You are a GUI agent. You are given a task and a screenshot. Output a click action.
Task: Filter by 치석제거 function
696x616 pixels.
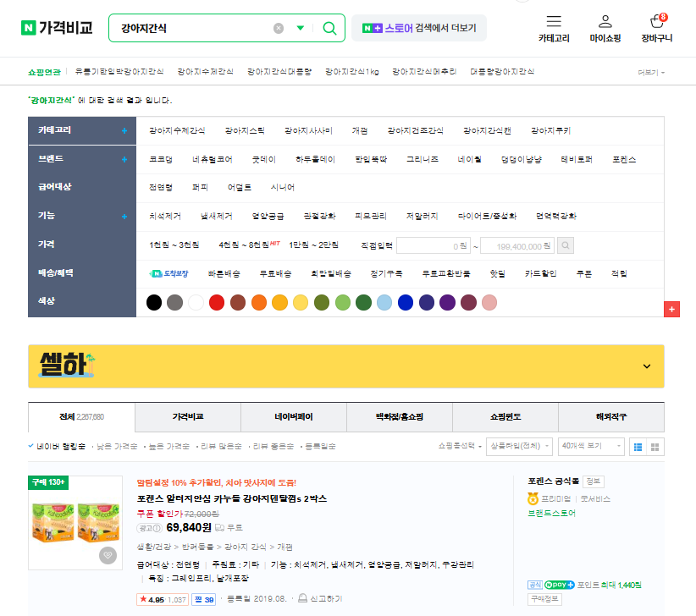[x=165, y=217]
